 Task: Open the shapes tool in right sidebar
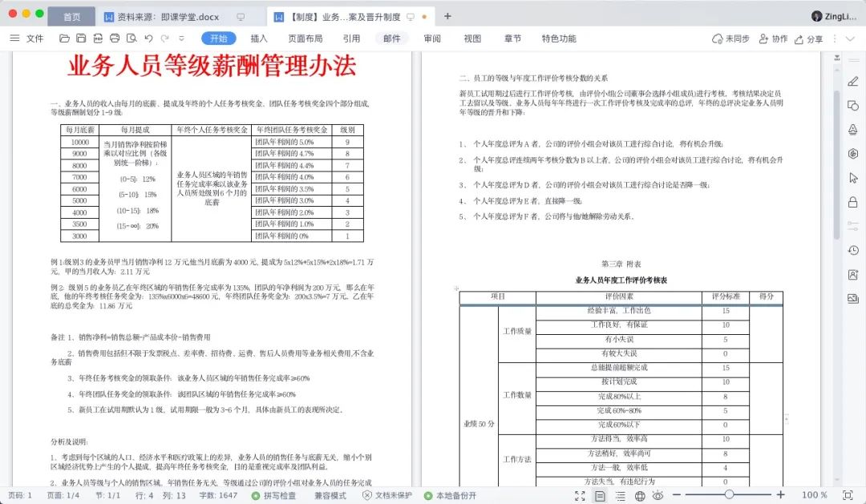click(x=852, y=106)
